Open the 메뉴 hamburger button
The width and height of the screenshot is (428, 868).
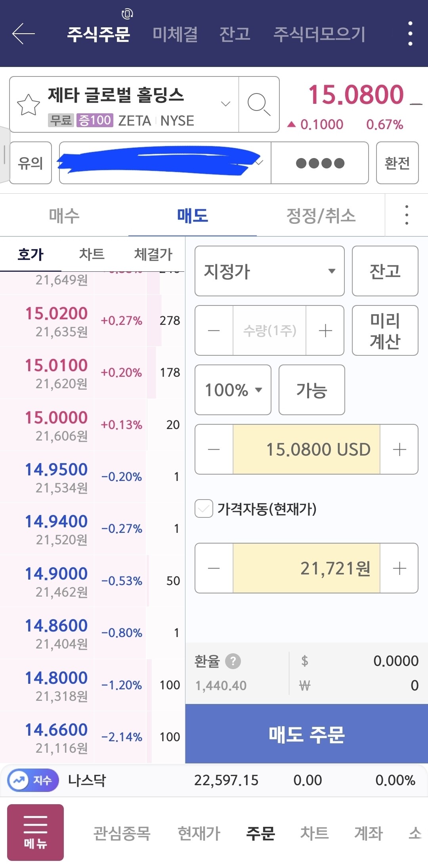click(35, 832)
